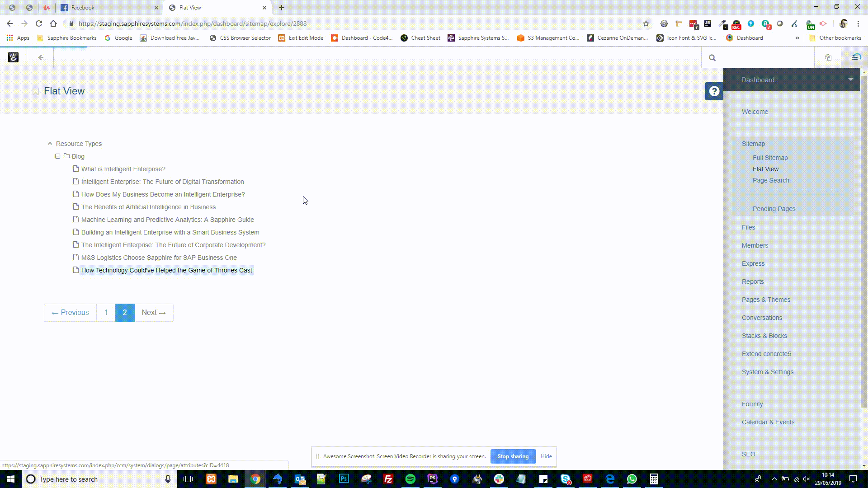This screenshot has height=488, width=868.
Task: Bookmark the Flat View page icon
Action: (36, 91)
